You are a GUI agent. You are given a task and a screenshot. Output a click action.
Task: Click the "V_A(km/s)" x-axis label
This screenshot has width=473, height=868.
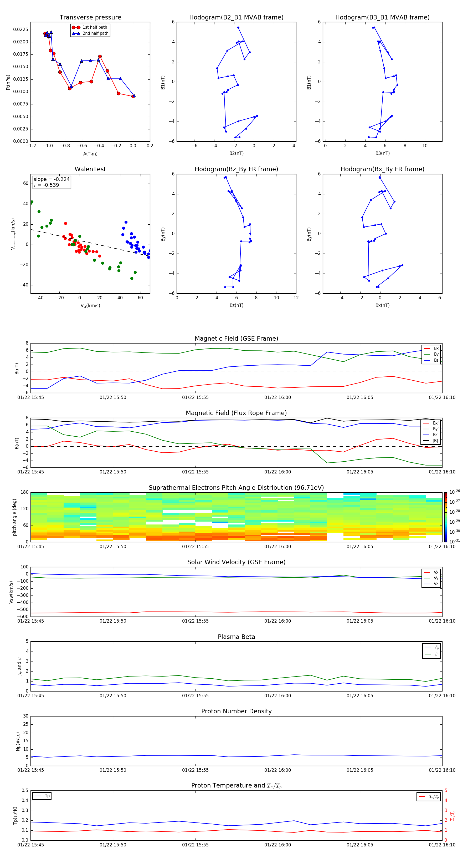click(90, 306)
